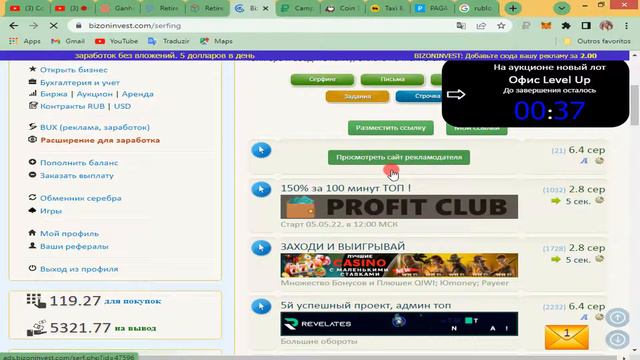Open Контракты RUB link
640x360 pixels.
click(x=72, y=106)
